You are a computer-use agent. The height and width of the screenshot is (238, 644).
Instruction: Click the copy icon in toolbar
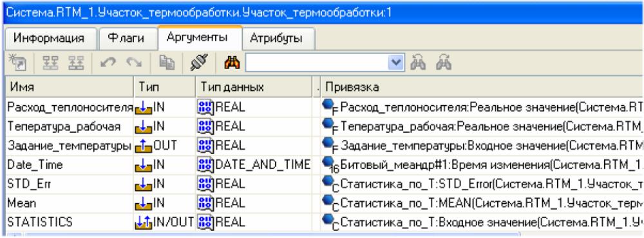(167, 63)
